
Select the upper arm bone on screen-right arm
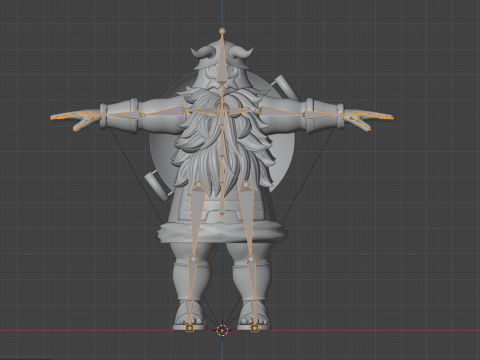point(279,111)
